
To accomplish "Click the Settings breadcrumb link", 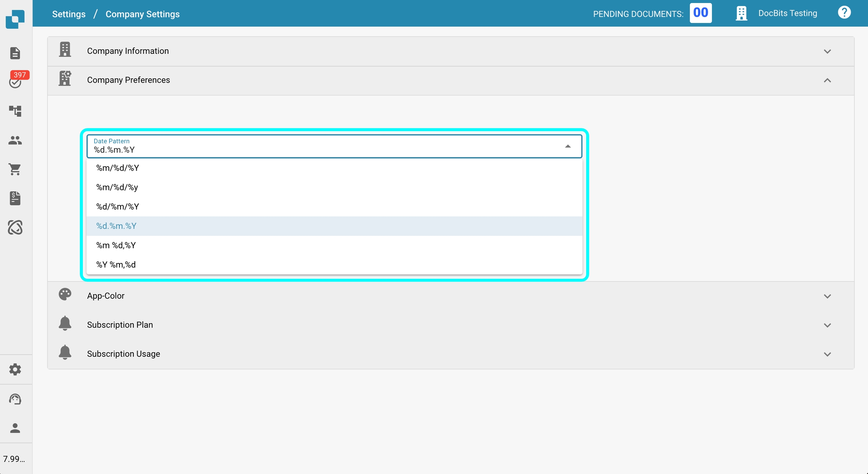I will (69, 14).
